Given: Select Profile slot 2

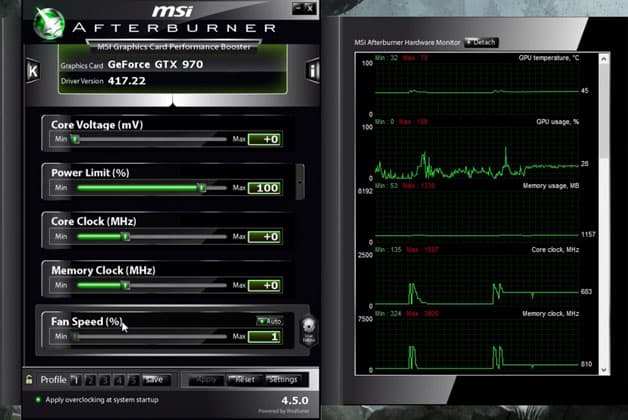Looking at the screenshot, I should coord(90,380).
